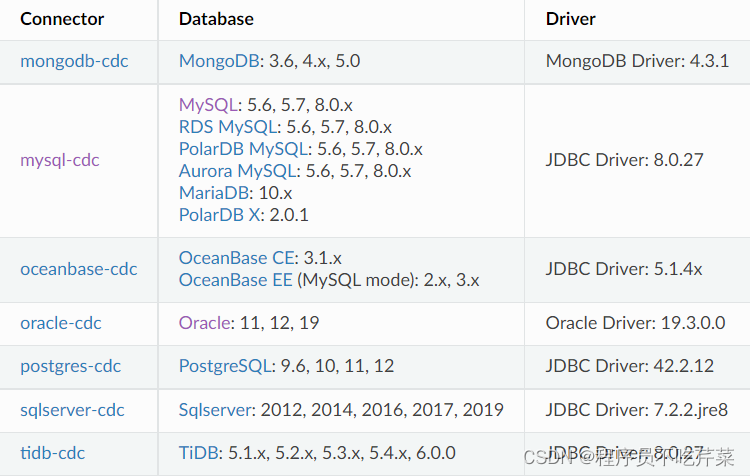Follow the RDS MySQL link

[x=228, y=127]
